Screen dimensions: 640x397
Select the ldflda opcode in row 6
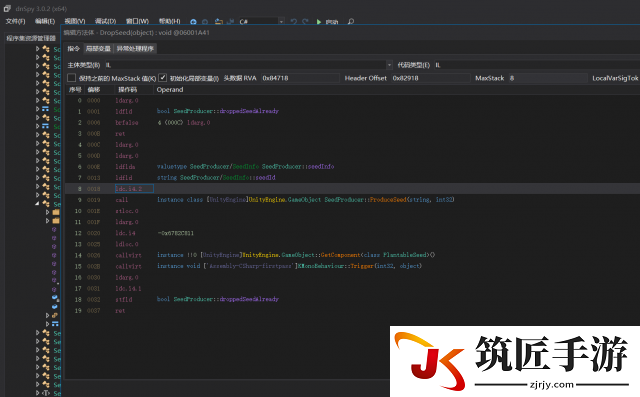pyautogui.click(x=125, y=166)
